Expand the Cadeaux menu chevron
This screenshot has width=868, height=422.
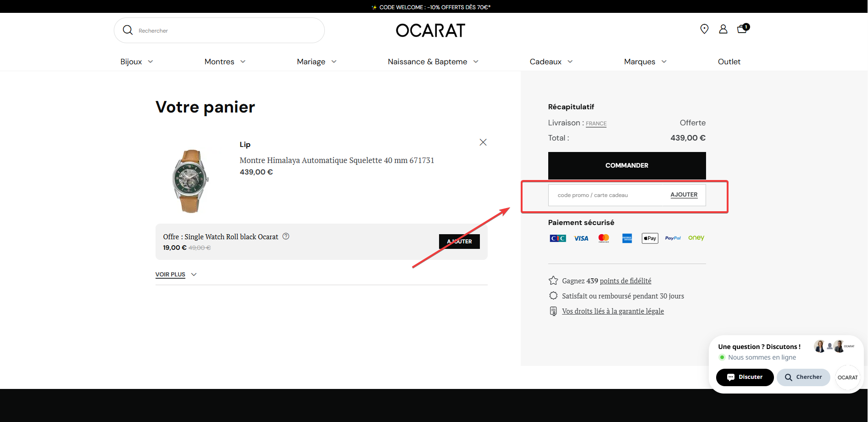(570, 62)
